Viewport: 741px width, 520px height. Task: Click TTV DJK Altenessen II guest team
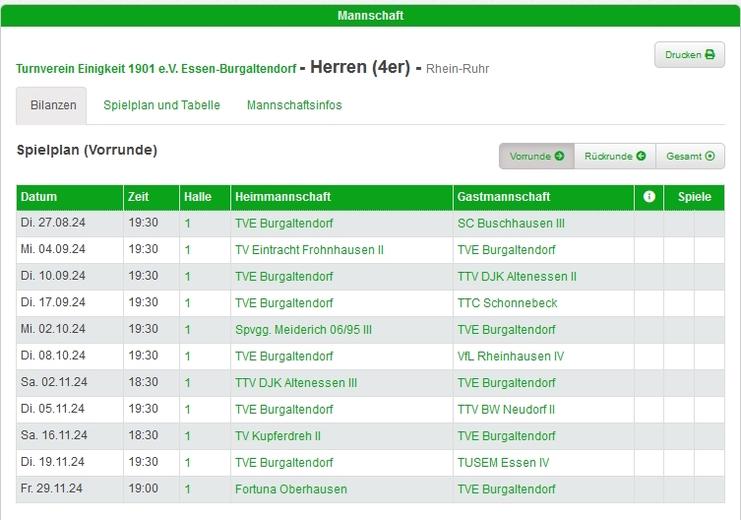516,276
